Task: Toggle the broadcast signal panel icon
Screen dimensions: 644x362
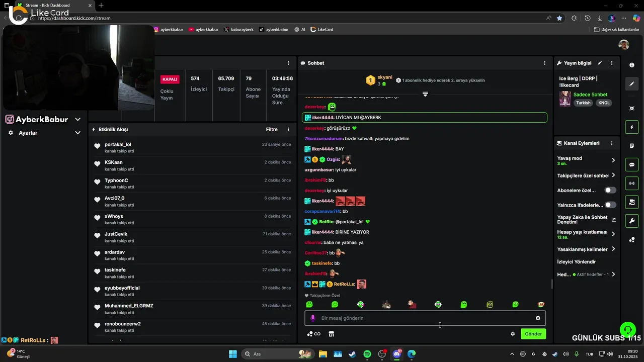Action: pos(632,183)
